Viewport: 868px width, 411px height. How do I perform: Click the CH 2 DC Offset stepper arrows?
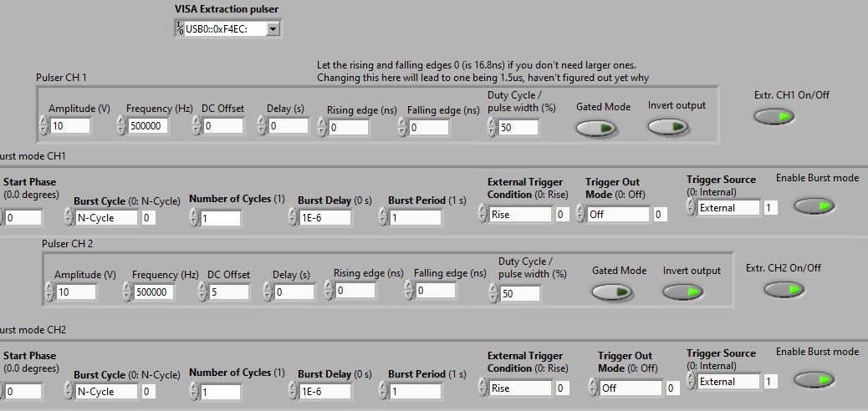point(202,292)
